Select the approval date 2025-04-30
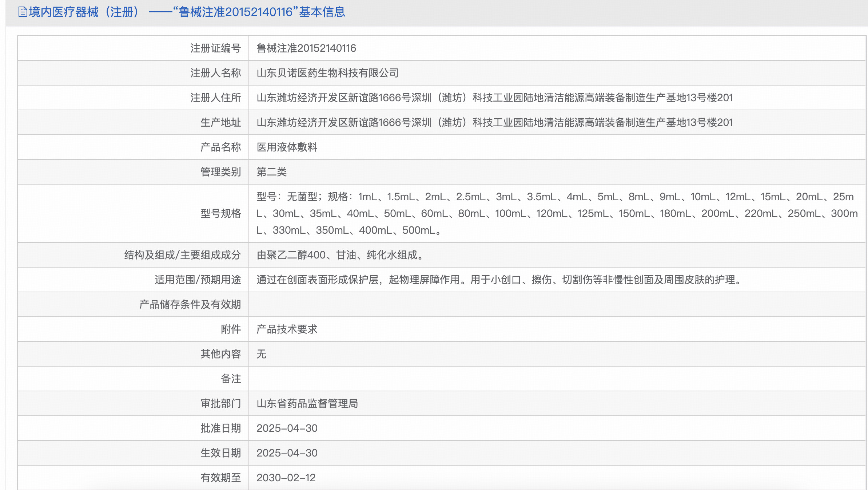868x490 pixels. (287, 428)
